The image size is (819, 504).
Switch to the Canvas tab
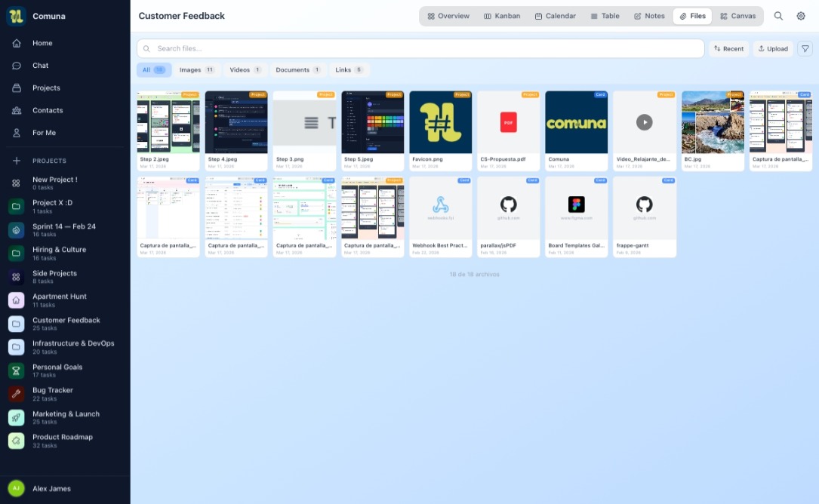click(x=737, y=16)
